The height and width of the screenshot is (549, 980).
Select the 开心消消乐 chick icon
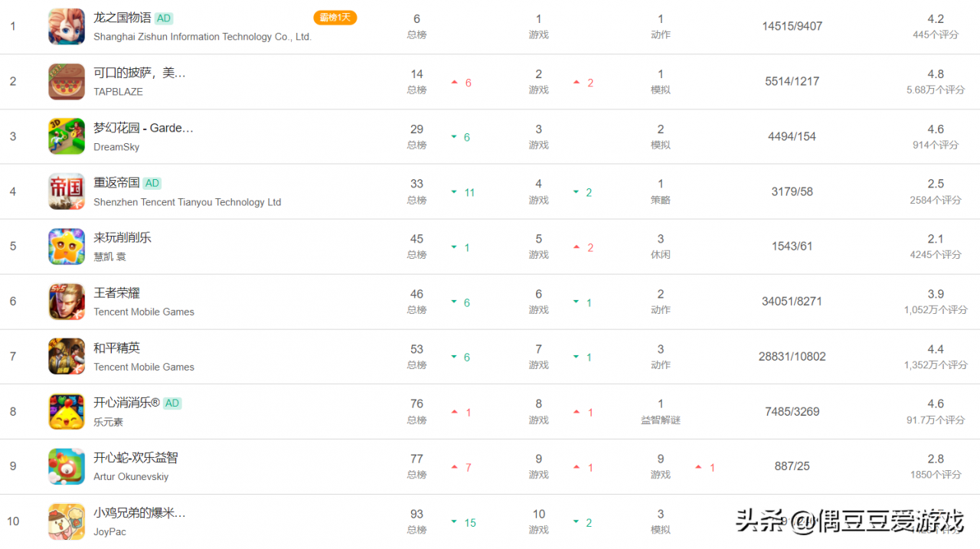tap(67, 411)
